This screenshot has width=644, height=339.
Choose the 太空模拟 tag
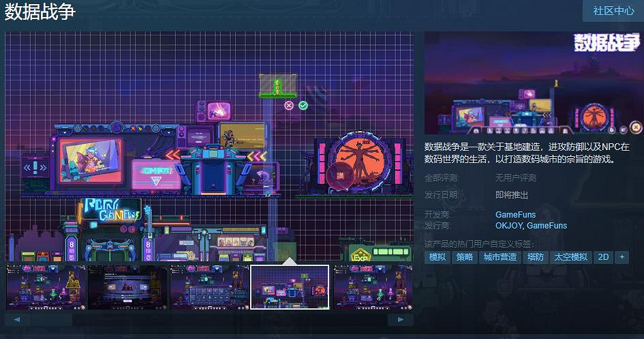[x=571, y=257]
